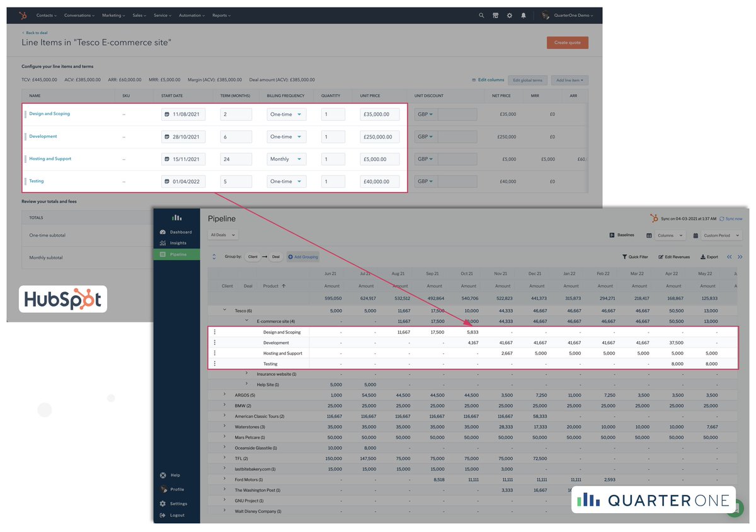Click the Baselines button
This screenshot has width=756, height=532.
coord(621,235)
